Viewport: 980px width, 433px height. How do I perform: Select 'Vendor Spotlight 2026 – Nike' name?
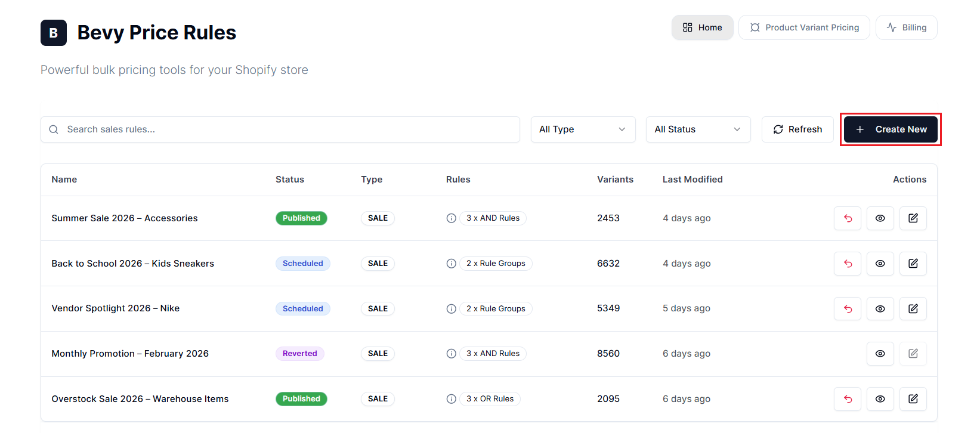click(x=116, y=308)
